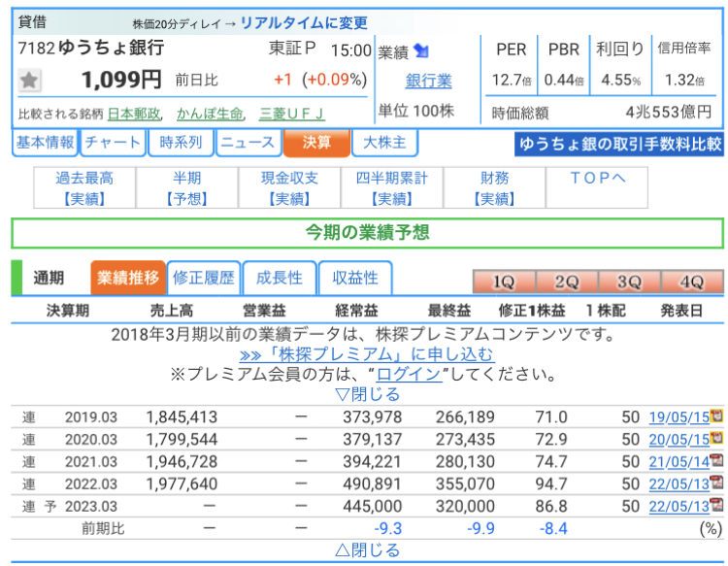Click the 490,891 経常益 cell
Viewport: 728px width, 566px height.
pyautogui.click(x=372, y=484)
